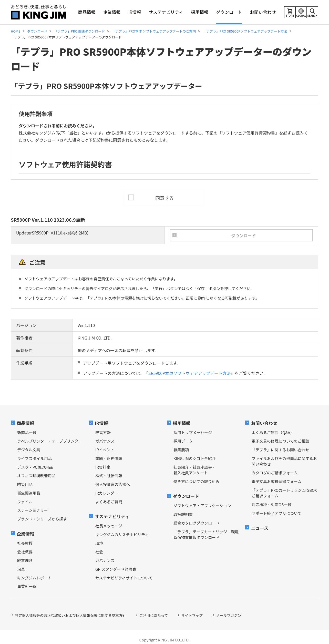The height and width of the screenshot is (644, 329).
Task: Open ソフトウェアアップデートのご案内 breadcrumb link
Action: [x=154, y=31]
